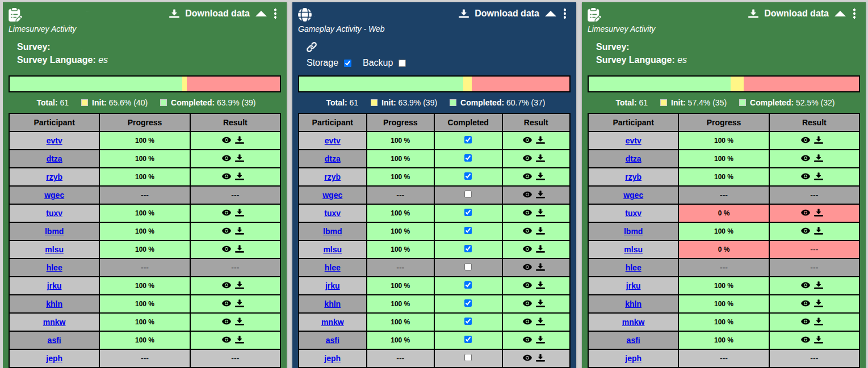Click 'Init: 63.9% (39)' in Gameplay Activity
Viewport: 868px width, 368px height.
409,103
